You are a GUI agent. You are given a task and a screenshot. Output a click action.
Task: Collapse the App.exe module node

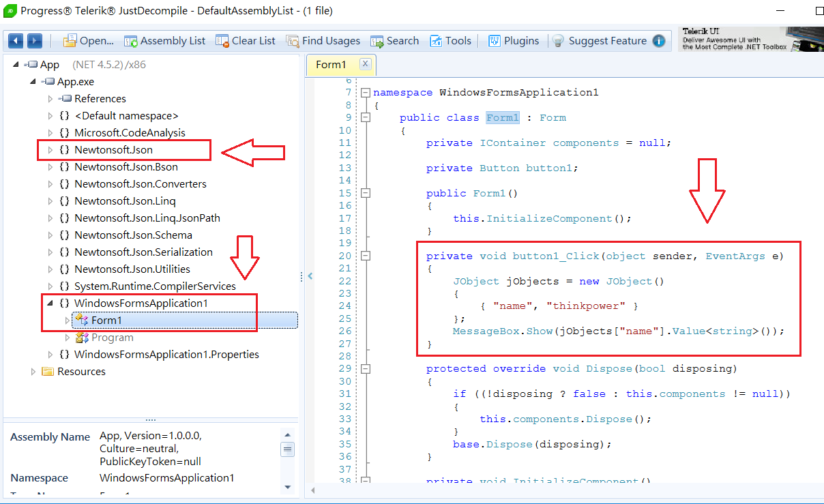click(33, 82)
